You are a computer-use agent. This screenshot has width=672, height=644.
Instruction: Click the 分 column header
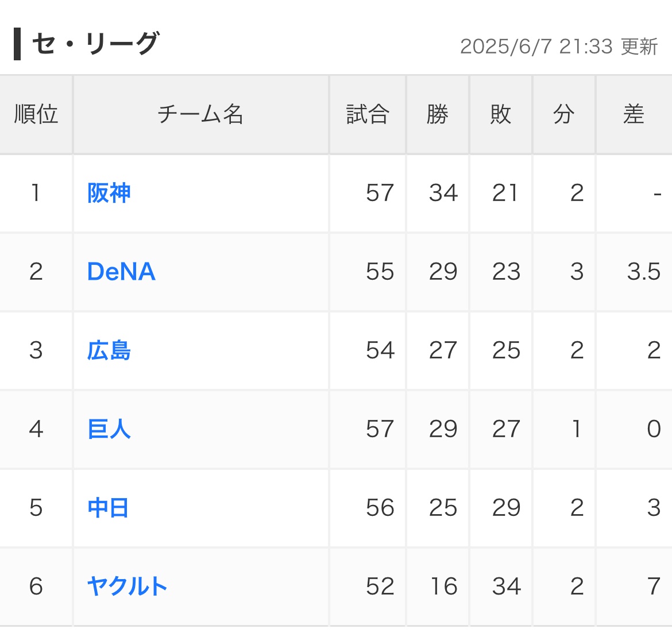(x=563, y=114)
